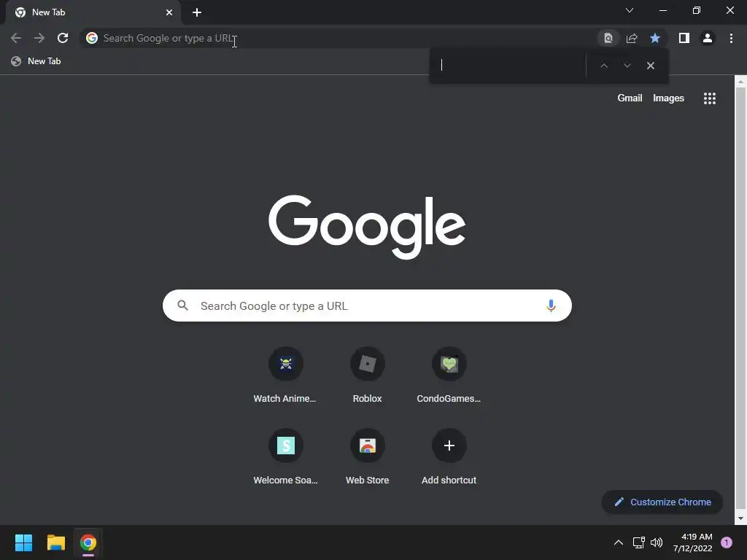The width and height of the screenshot is (747, 560).
Task: Open the notification badge in tray
Action: pyautogui.click(x=727, y=542)
